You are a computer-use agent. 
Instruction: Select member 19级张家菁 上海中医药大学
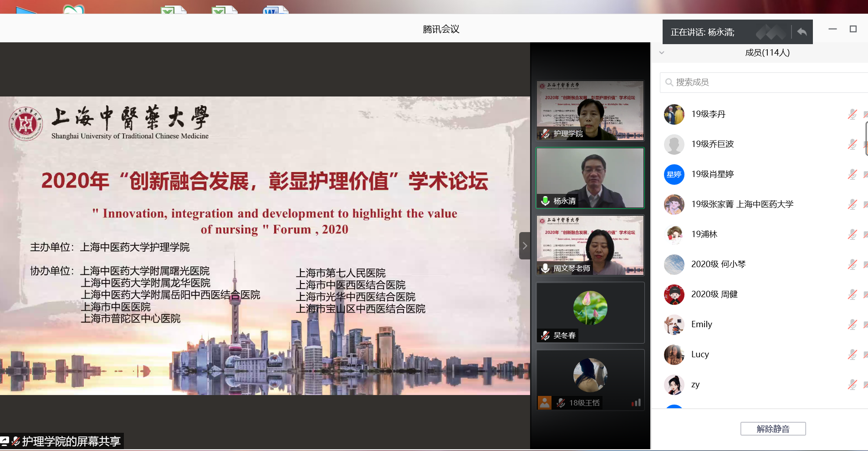click(742, 204)
